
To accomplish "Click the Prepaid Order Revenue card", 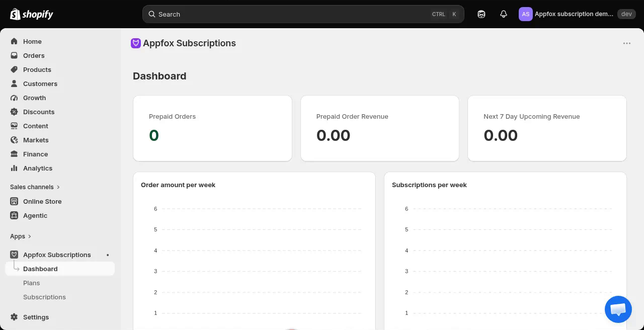I will pyautogui.click(x=380, y=128).
